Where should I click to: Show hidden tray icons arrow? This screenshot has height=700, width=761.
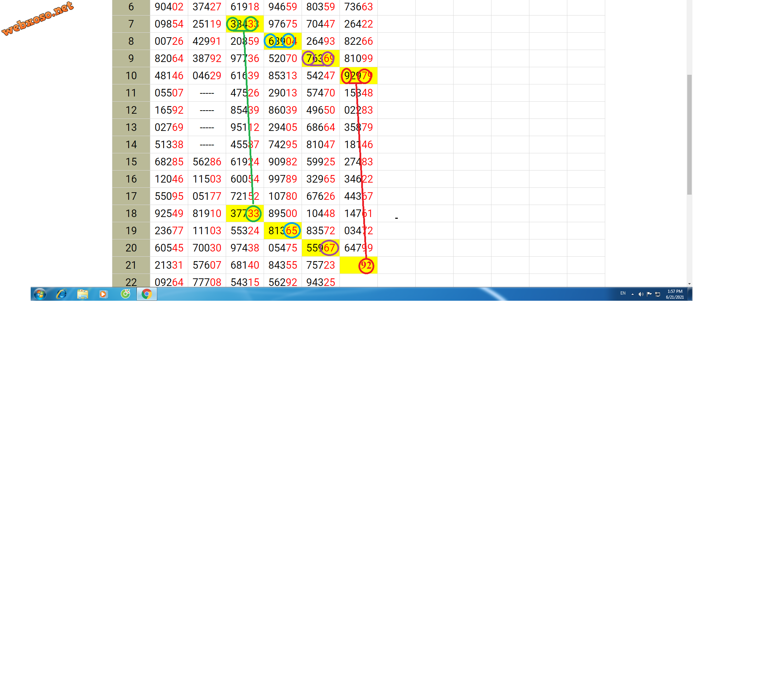click(x=632, y=294)
